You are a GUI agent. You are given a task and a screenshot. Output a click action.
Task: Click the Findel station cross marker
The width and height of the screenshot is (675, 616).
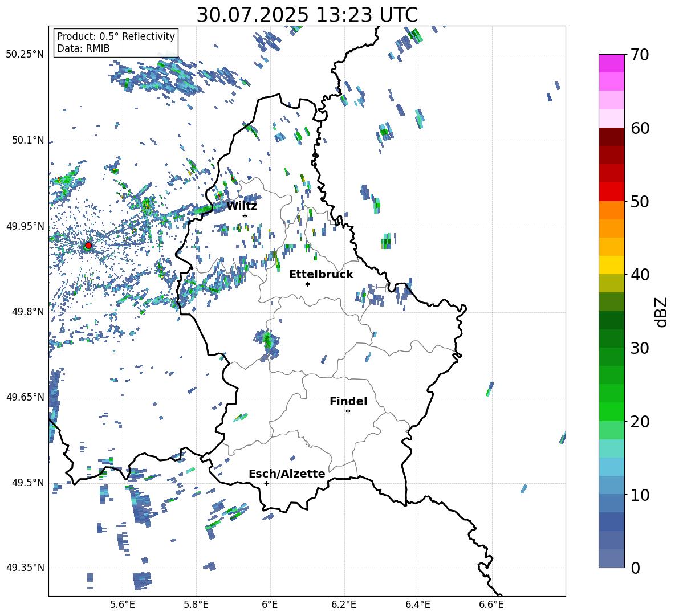coord(348,411)
